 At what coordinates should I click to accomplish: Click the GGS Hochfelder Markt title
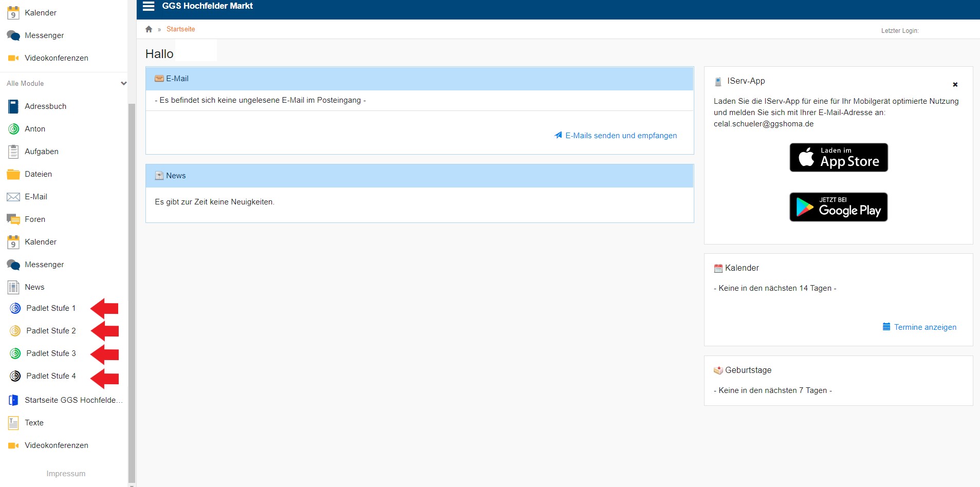[x=207, y=6]
